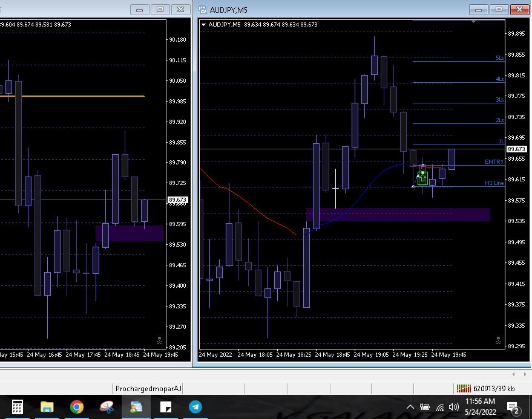This screenshot has width=532, height=419.
Task: Open Telegram from the taskbar
Action: (x=195, y=407)
